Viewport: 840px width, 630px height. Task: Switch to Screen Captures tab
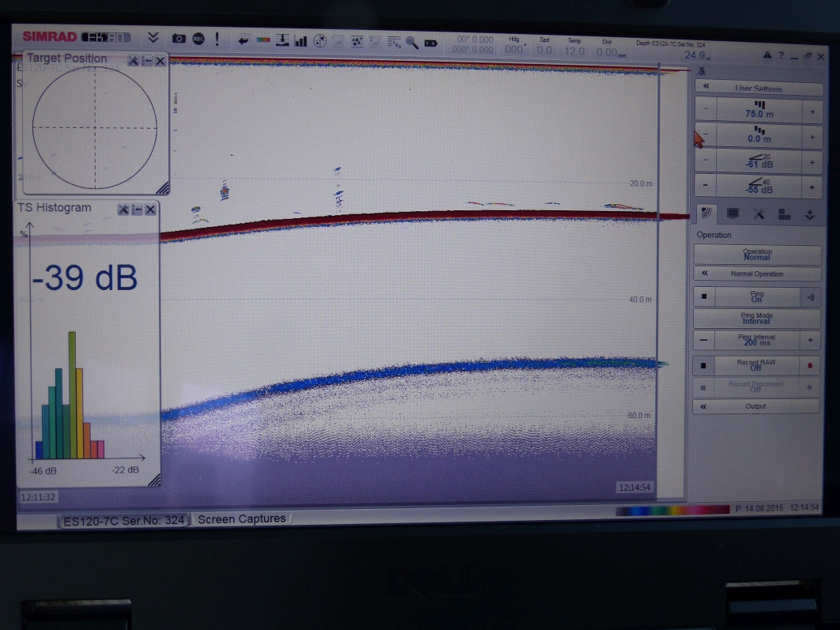(242, 519)
